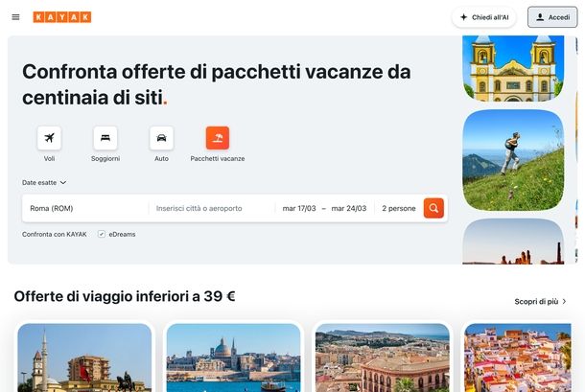Open the mar 24/03 return date picker
This screenshot has height=392, width=585.
(349, 209)
